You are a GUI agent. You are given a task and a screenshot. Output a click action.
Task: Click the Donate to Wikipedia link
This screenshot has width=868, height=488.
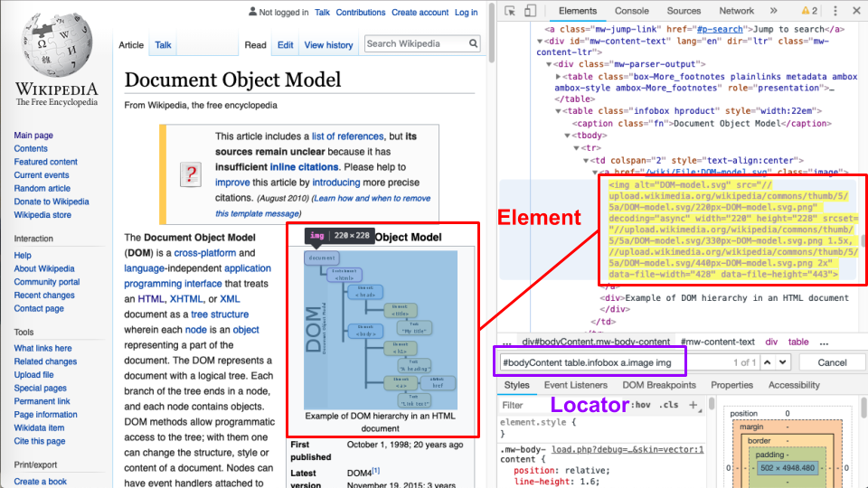52,202
